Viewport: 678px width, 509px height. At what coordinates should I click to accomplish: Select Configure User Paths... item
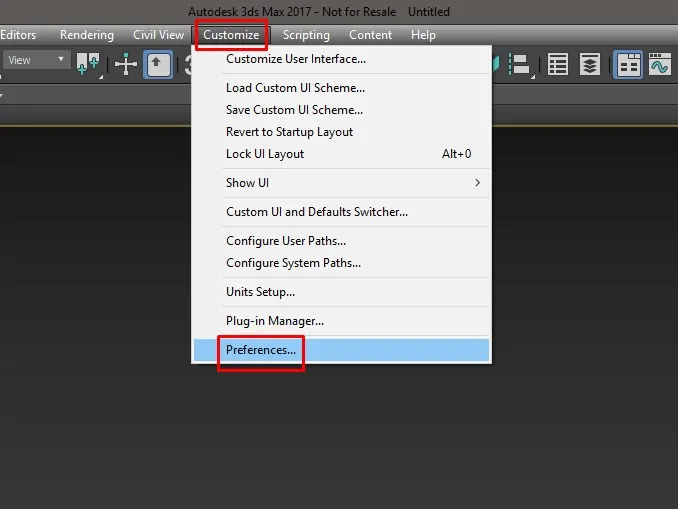click(286, 241)
